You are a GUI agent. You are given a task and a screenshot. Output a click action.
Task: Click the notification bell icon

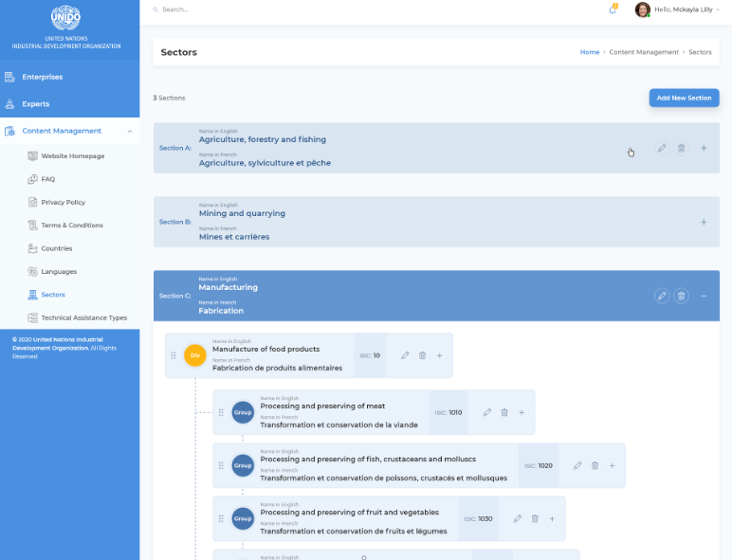click(613, 9)
